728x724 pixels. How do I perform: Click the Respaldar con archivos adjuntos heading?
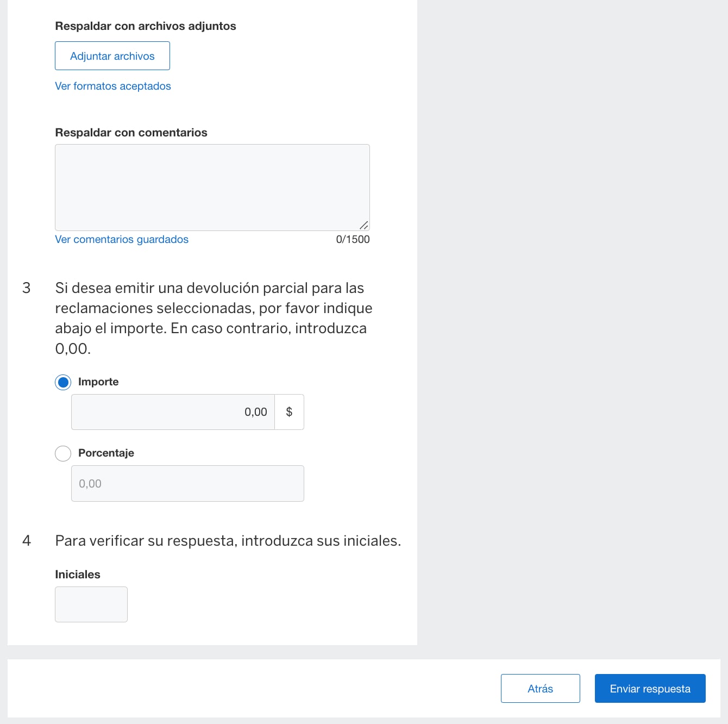[x=145, y=26]
